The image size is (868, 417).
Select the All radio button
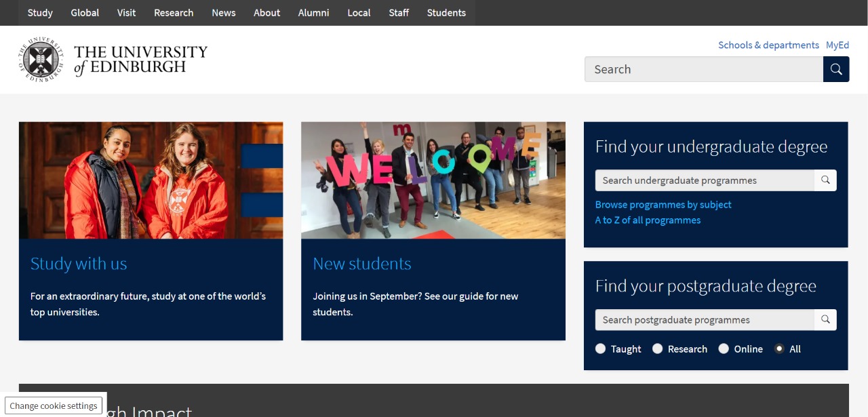pyautogui.click(x=779, y=349)
